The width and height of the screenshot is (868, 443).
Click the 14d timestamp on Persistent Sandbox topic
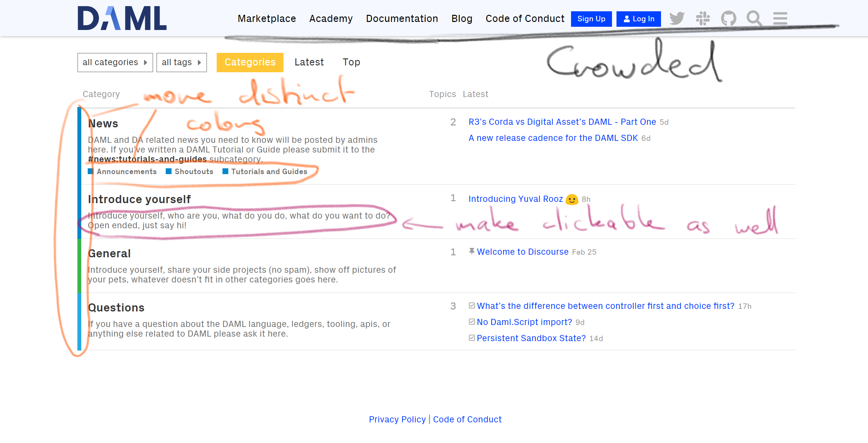[596, 339]
